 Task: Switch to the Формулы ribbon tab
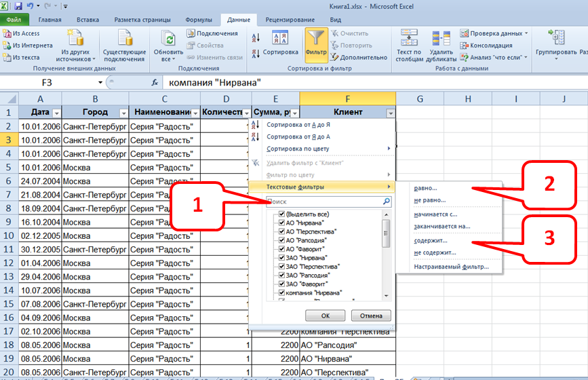pos(198,20)
